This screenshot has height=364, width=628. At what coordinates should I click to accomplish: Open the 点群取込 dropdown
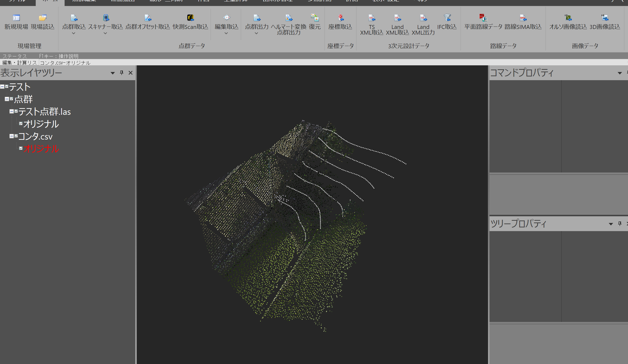pos(74,33)
